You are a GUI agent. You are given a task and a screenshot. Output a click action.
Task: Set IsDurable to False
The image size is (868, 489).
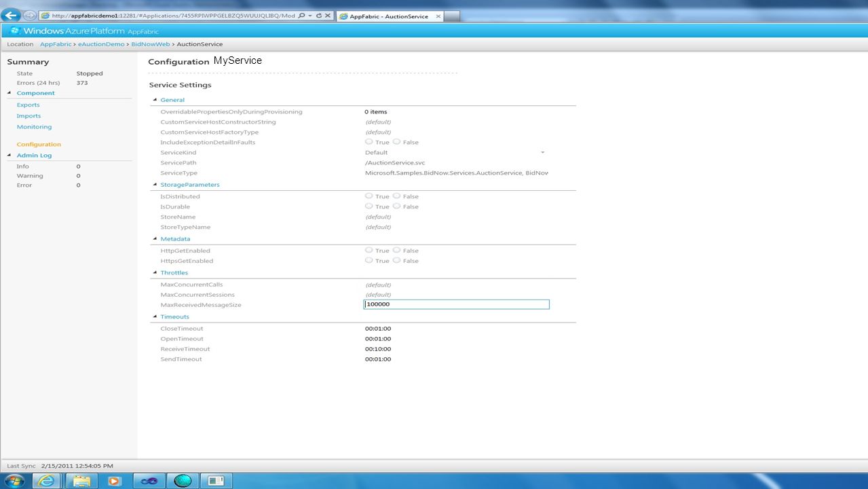point(396,206)
